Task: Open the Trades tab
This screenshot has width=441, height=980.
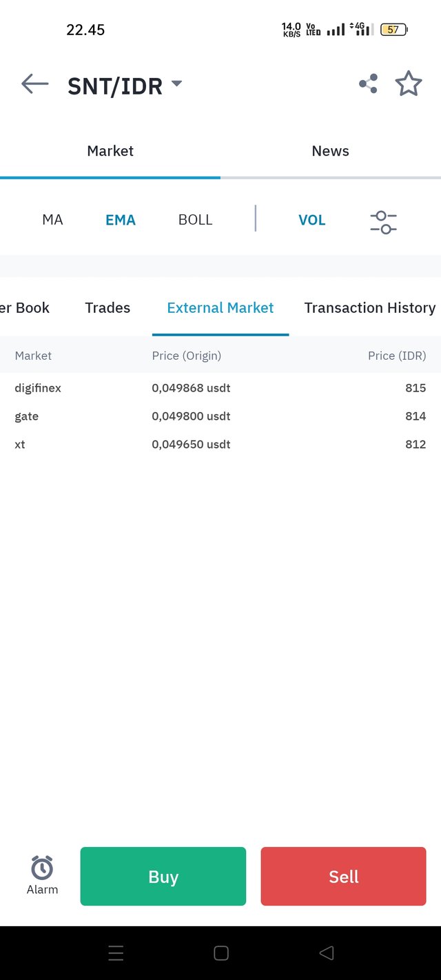Action: (x=107, y=308)
